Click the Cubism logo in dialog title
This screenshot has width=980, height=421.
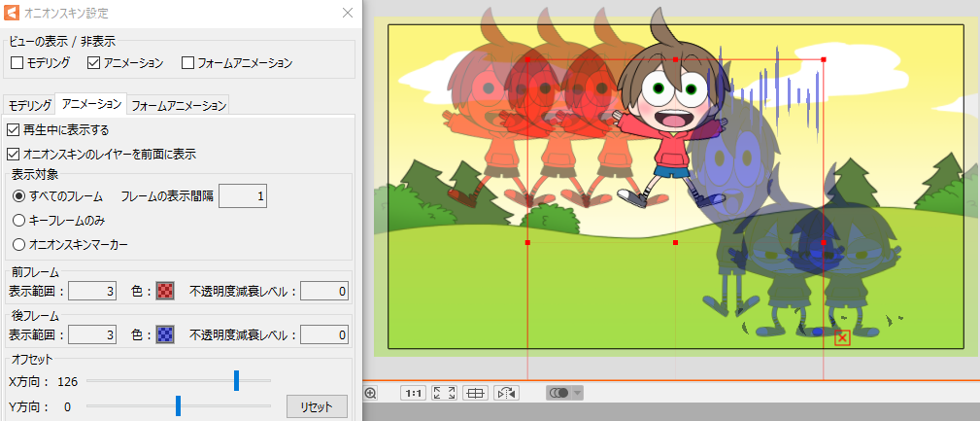click(14, 14)
